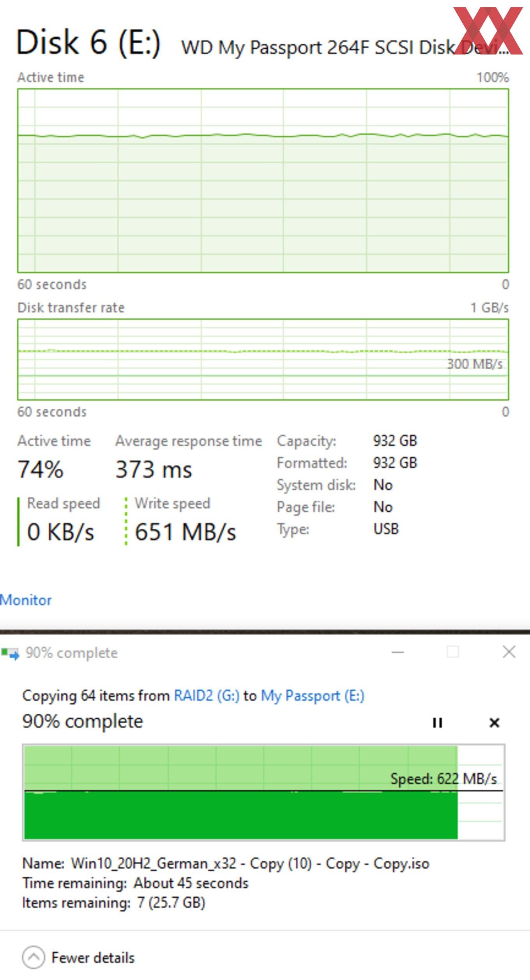The image size is (530, 980).
Task: Click the Speed: 622 MB/s label
Action: pyautogui.click(x=443, y=779)
